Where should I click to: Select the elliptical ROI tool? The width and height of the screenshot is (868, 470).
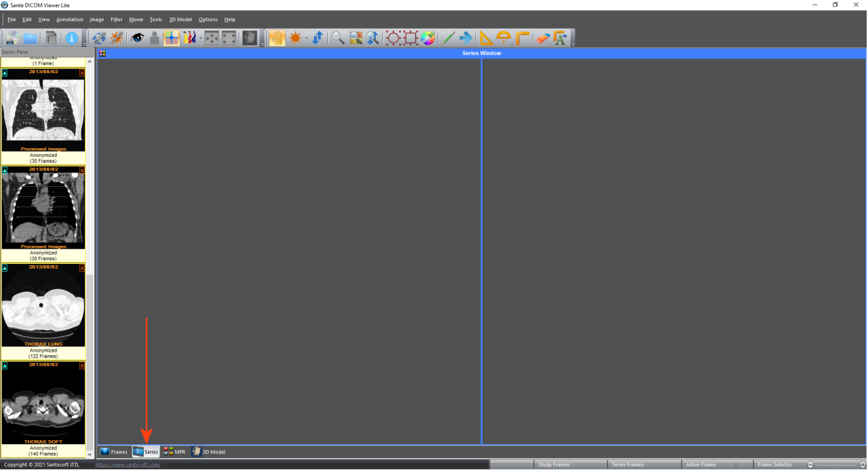(393, 38)
